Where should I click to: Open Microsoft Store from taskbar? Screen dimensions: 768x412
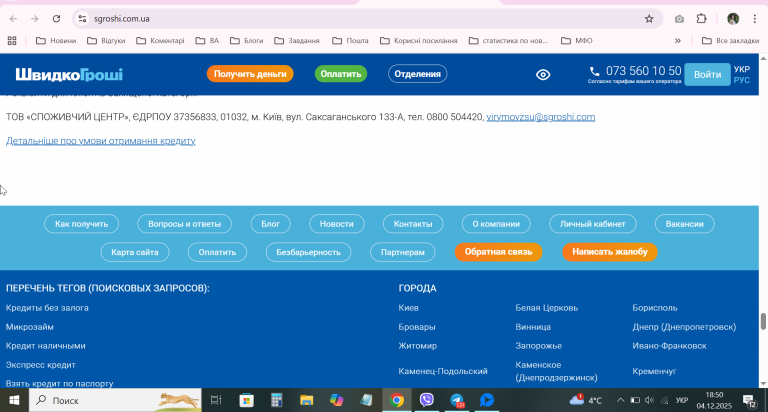click(x=246, y=400)
